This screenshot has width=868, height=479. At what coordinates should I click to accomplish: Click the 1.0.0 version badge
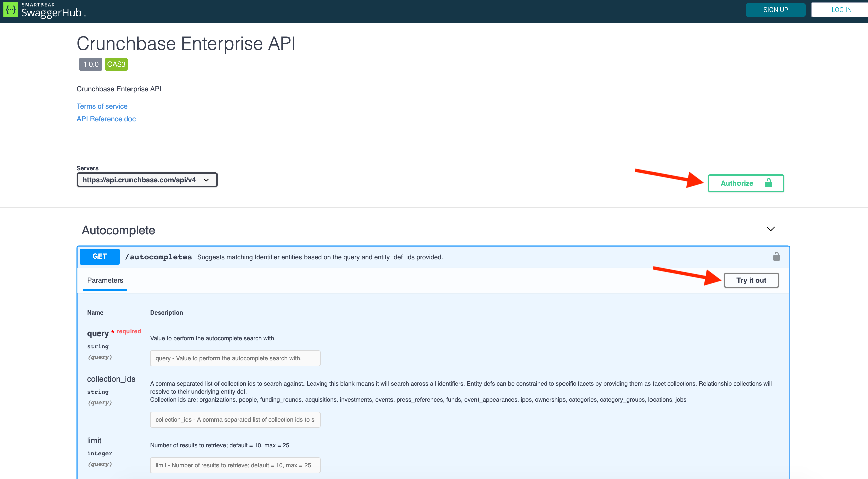click(91, 64)
